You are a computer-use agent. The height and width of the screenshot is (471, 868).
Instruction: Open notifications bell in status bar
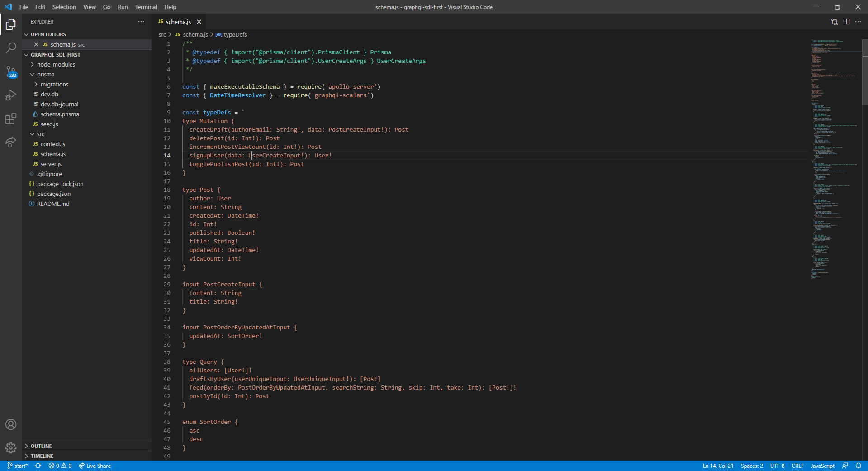(859, 466)
